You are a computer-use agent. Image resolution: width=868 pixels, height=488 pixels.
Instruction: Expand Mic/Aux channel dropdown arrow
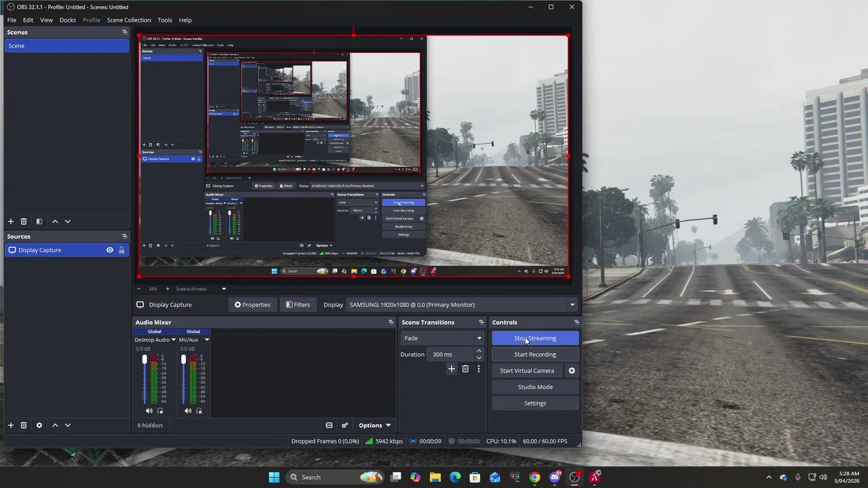[x=207, y=340]
